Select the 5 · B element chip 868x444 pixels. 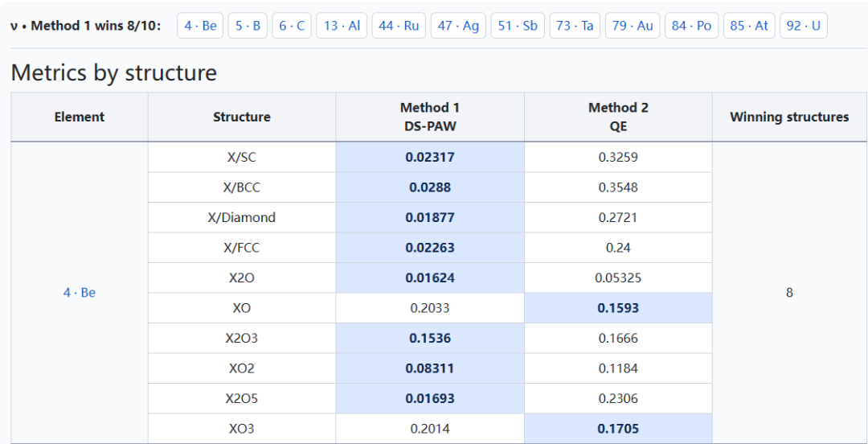coord(248,26)
